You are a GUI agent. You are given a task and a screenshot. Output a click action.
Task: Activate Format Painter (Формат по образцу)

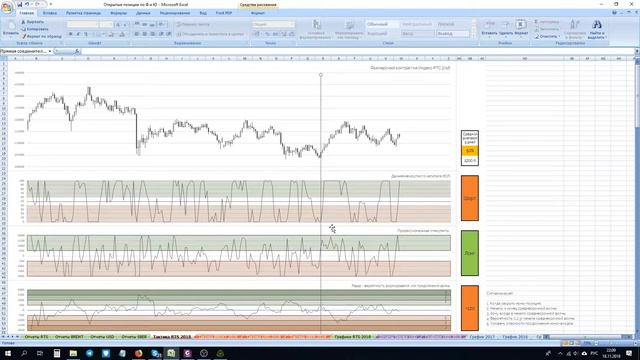(41, 36)
